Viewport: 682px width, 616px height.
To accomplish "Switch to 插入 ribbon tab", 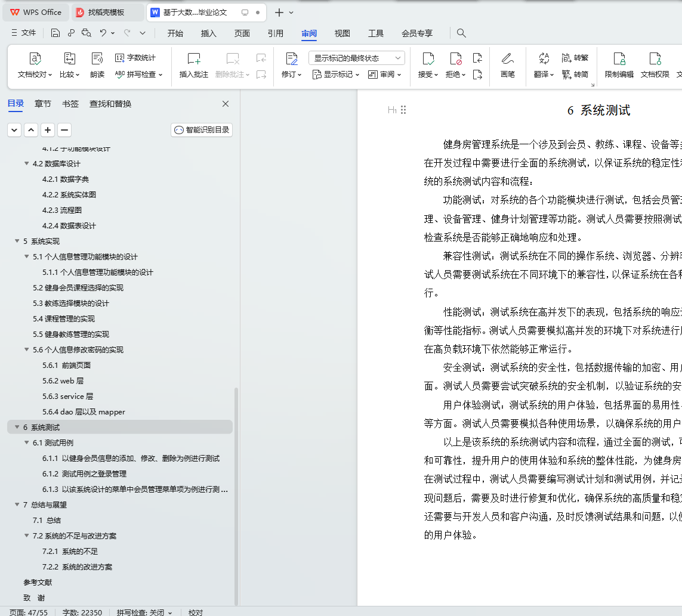I will coord(209,33).
